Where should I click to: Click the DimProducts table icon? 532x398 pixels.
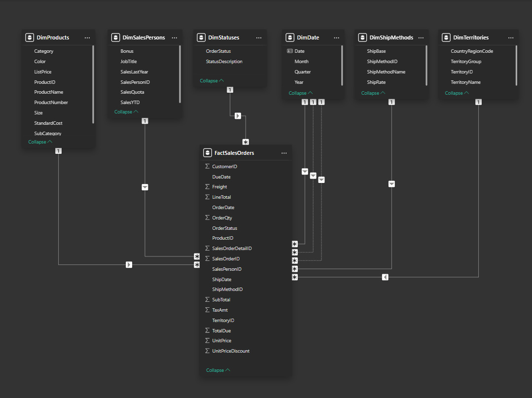coord(30,37)
